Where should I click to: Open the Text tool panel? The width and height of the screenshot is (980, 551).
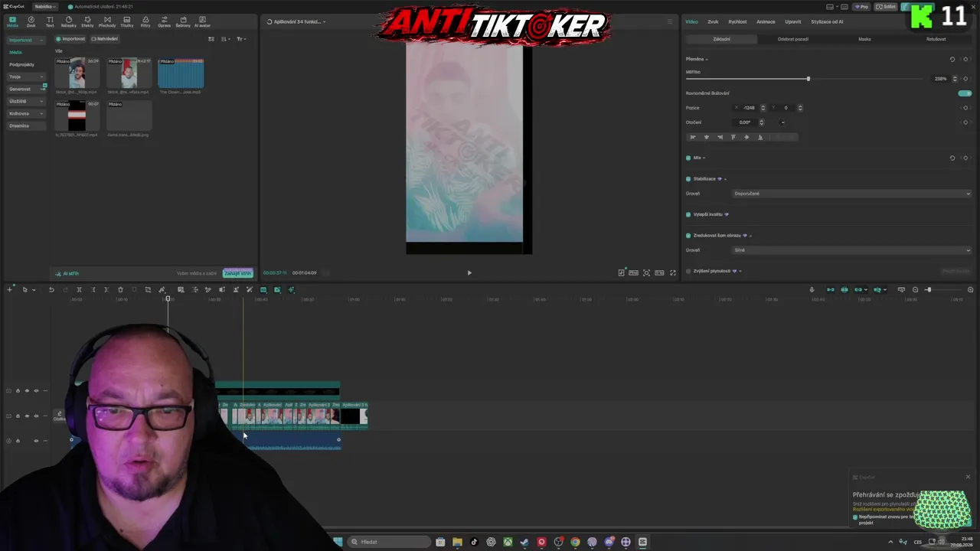50,21
